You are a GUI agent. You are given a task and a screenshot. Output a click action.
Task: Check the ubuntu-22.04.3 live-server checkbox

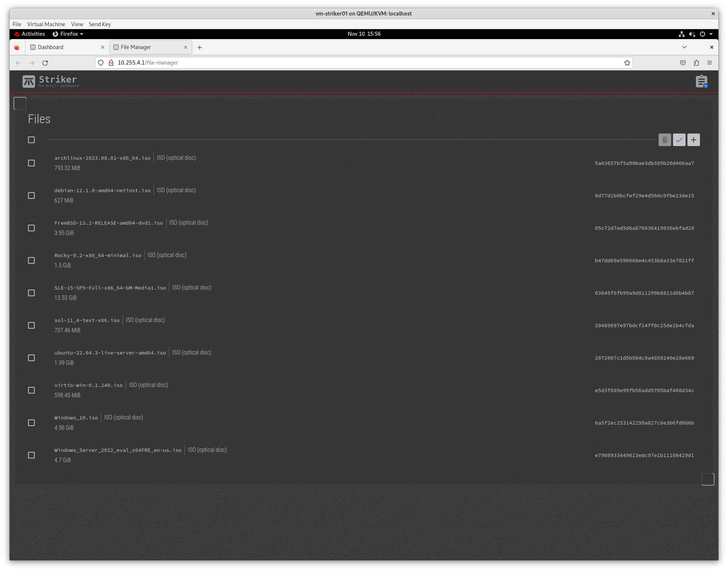pos(31,358)
